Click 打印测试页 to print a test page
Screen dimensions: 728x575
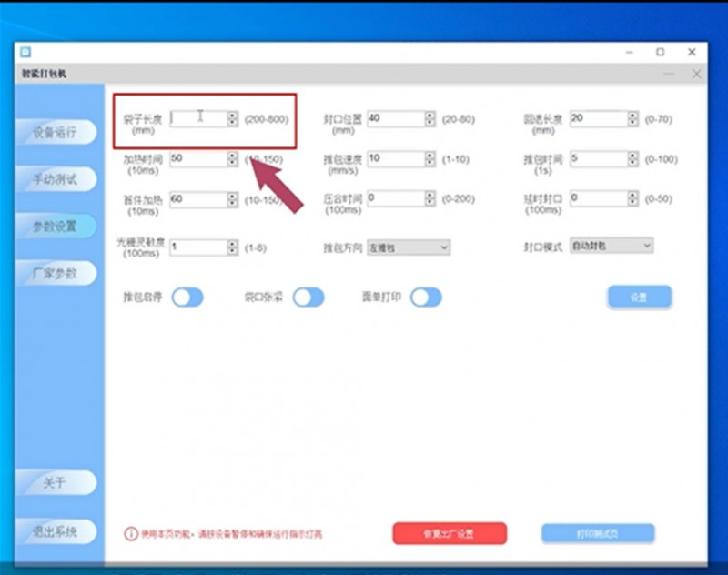click(599, 534)
